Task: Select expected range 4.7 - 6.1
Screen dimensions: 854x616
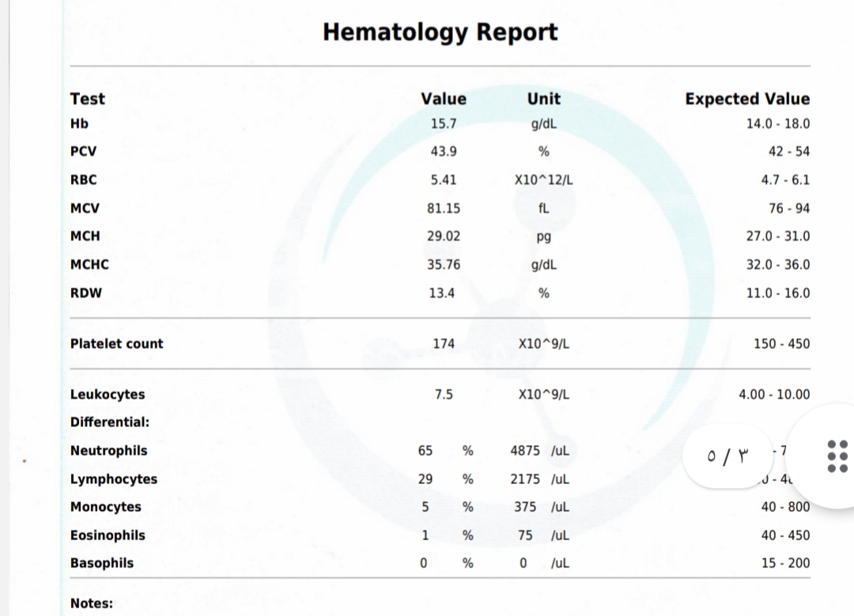Action: click(x=785, y=180)
